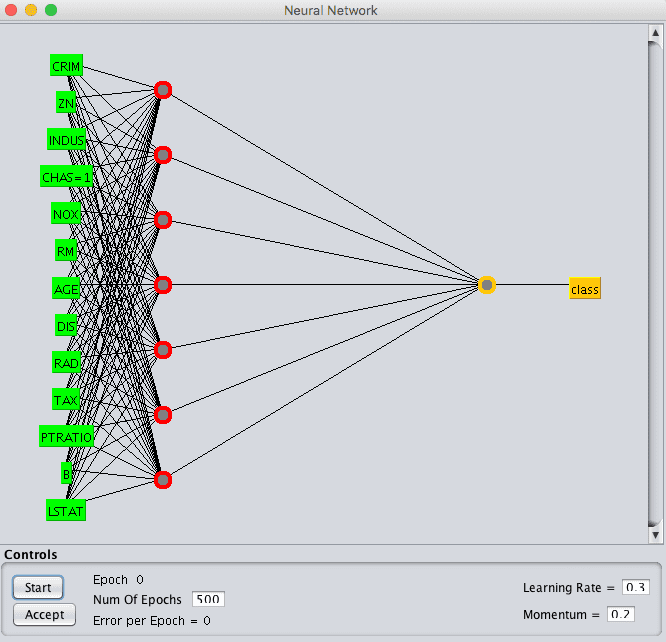Maximize the Neural Network window
The height and width of the screenshot is (642, 666).
click(x=51, y=10)
